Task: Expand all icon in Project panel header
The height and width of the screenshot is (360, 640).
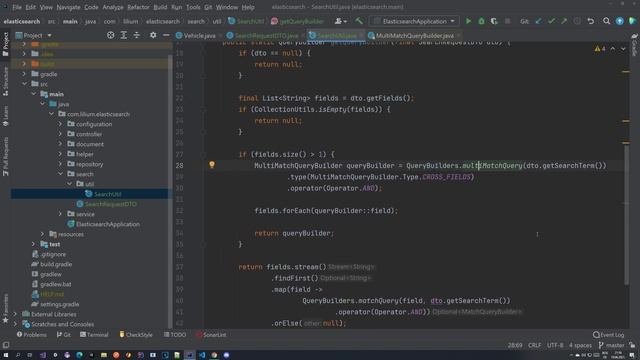Action: (x=124, y=36)
